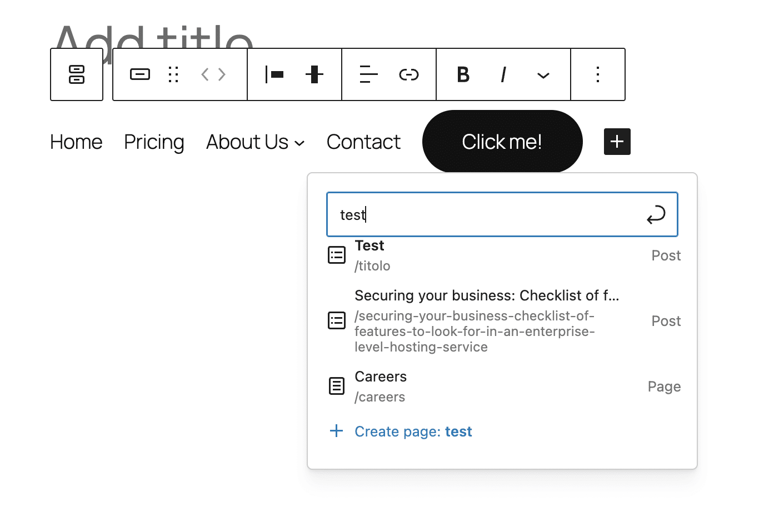769x532 pixels.
Task: Select Create page: test link
Action: coord(413,431)
